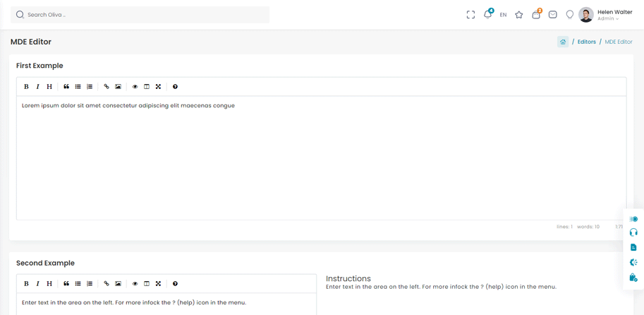644x315 pixels.
Task: Expand the Helen Walter Admin profile menu
Action: tap(606, 15)
